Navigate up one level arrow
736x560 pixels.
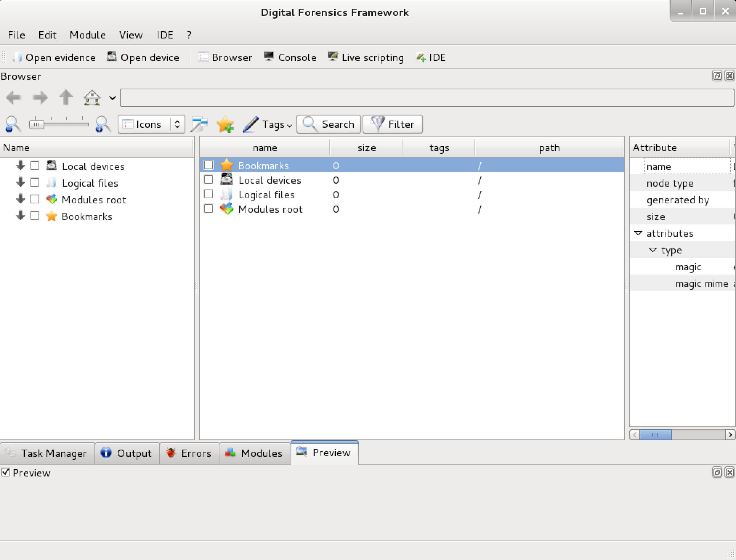point(66,97)
